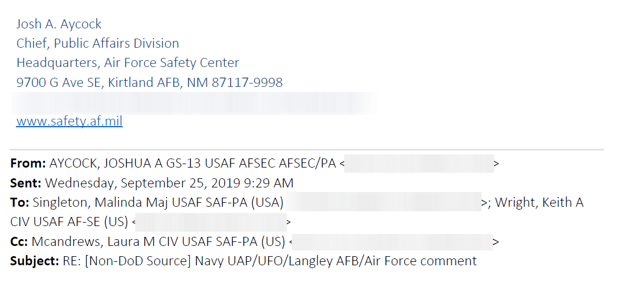
Task: Click the Navy UAP/UFO/Langley AFB subject text
Action: [x=336, y=261]
